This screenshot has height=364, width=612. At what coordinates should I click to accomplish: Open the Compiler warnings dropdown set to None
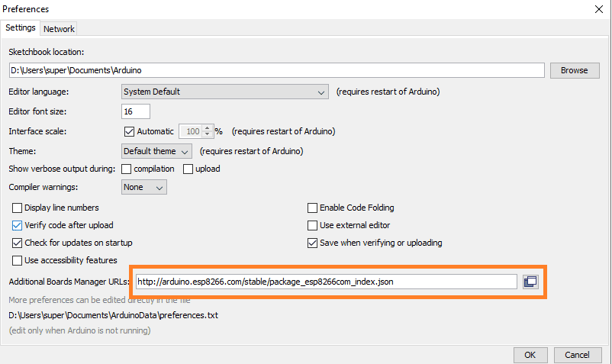click(x=144, y=187)
